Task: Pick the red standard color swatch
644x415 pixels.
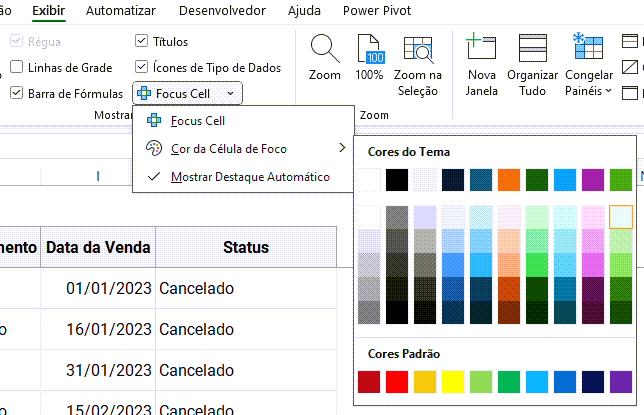Action: click(397, 381)
